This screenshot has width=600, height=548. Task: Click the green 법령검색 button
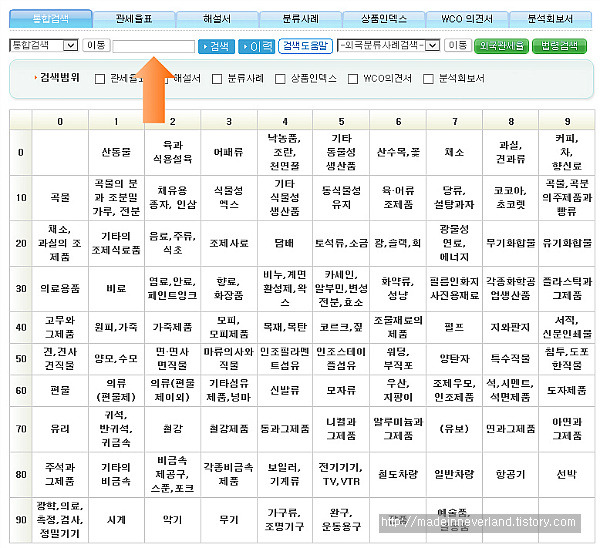[x=559, y=46]
